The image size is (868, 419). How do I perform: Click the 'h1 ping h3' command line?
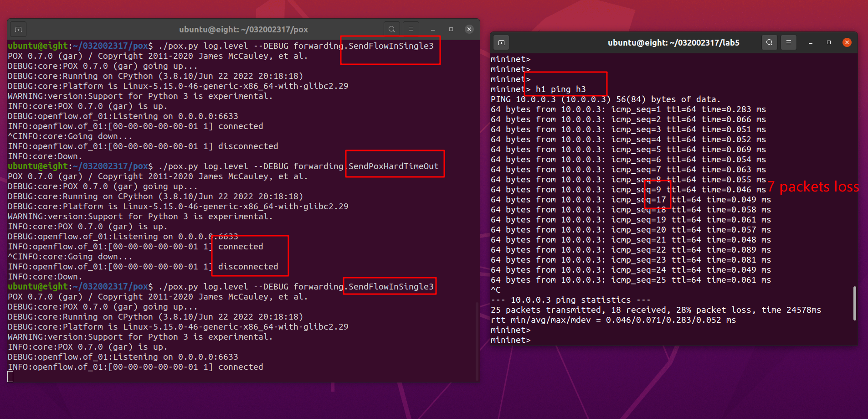538,89
